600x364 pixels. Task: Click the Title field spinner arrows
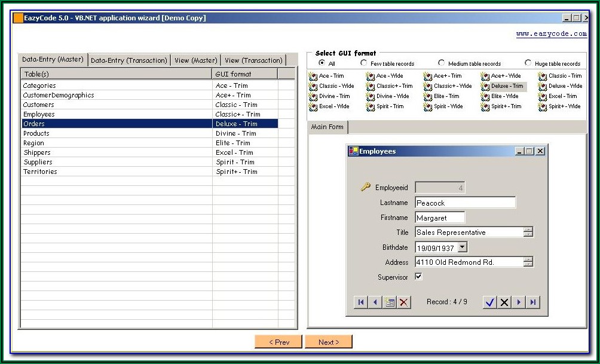click(x=528, y=233)
